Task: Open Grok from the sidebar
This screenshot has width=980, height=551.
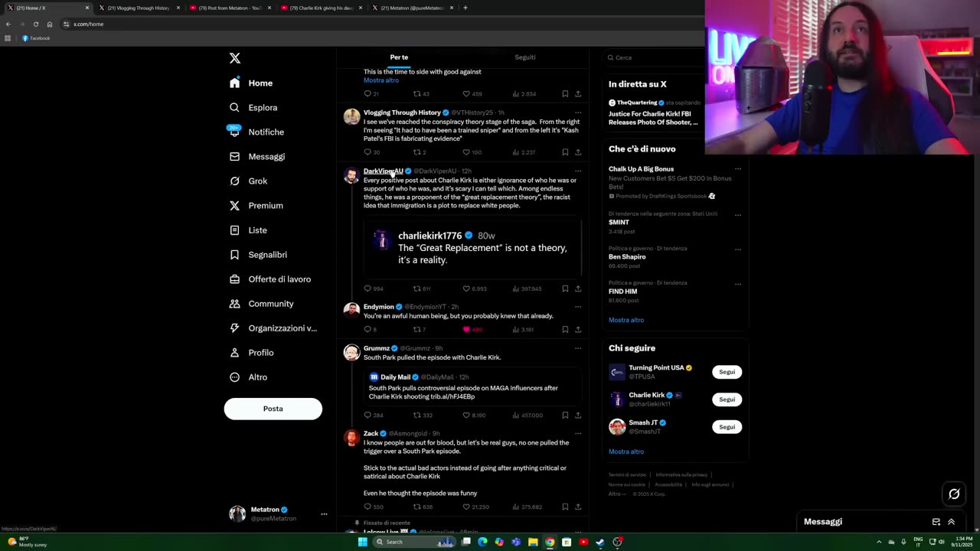Action: coord(248,181)
